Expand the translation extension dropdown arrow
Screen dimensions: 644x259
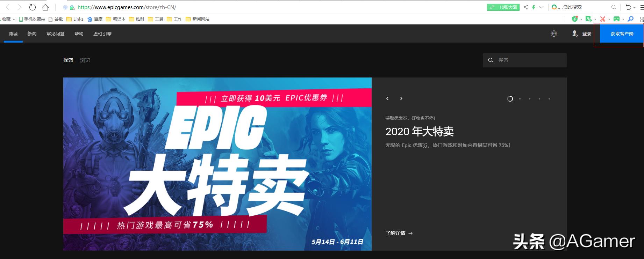click(595, 19)
